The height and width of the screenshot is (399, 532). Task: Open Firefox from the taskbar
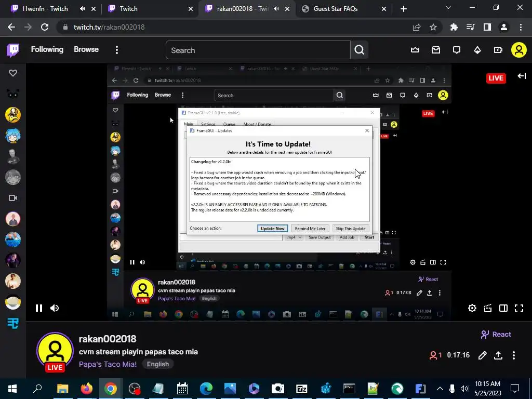(x=87, y=389)
